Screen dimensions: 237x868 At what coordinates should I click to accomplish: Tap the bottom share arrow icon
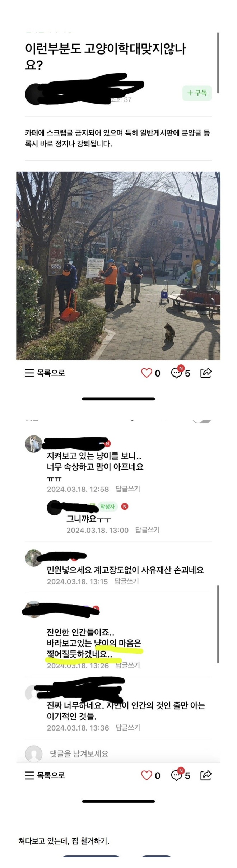coord(206,775)
